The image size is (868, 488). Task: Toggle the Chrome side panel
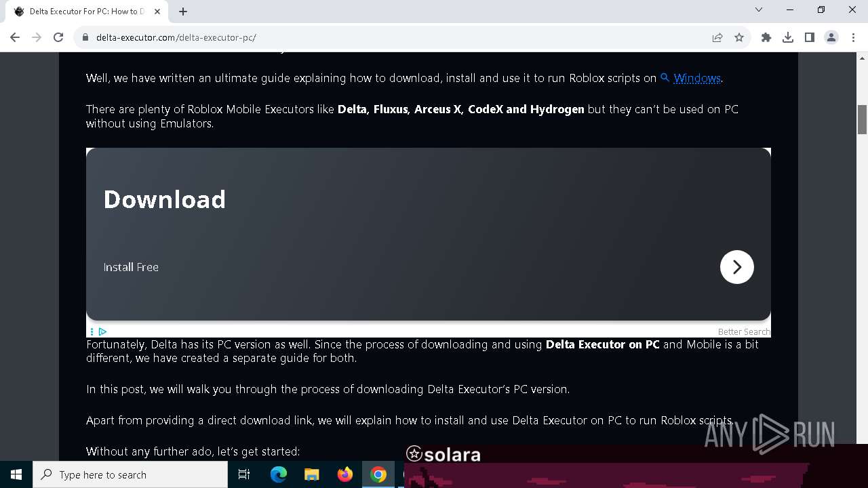[x=810, y=37]
